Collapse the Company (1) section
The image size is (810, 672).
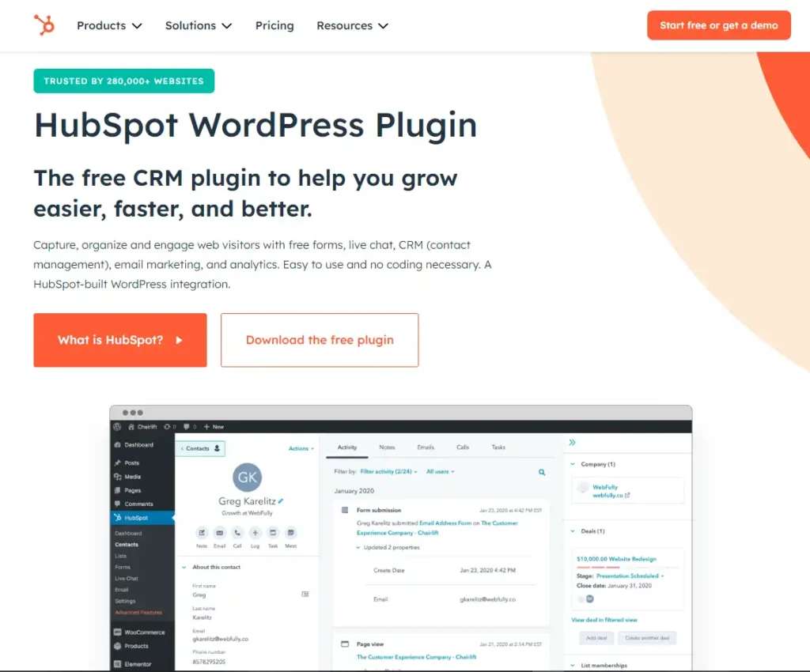point(572,463)
